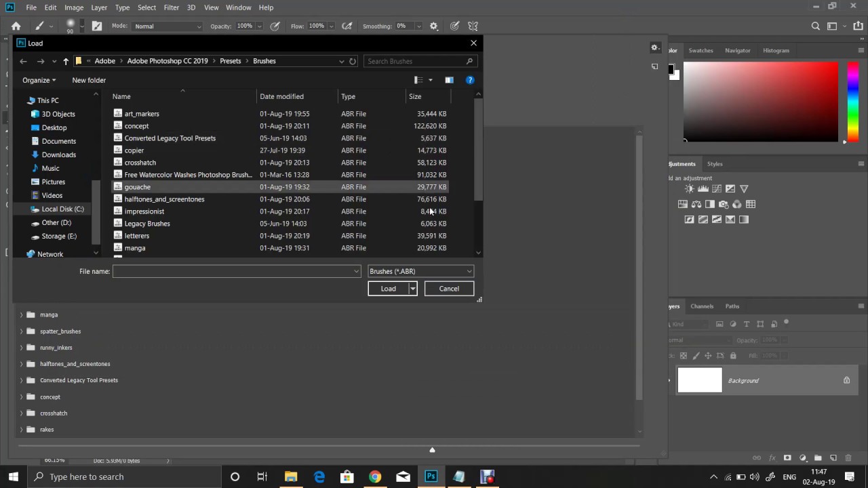Open Organize dropdown in Load dialog

(x=39, y=80)
